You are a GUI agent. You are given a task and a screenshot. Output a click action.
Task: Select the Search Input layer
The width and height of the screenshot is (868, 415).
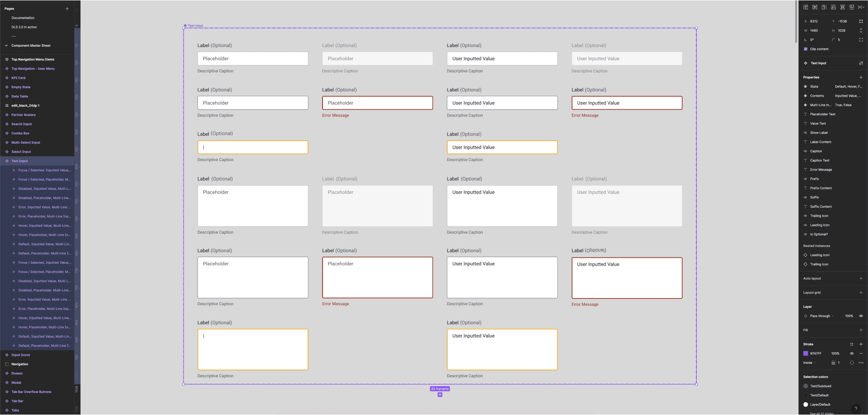coord(22,124)
